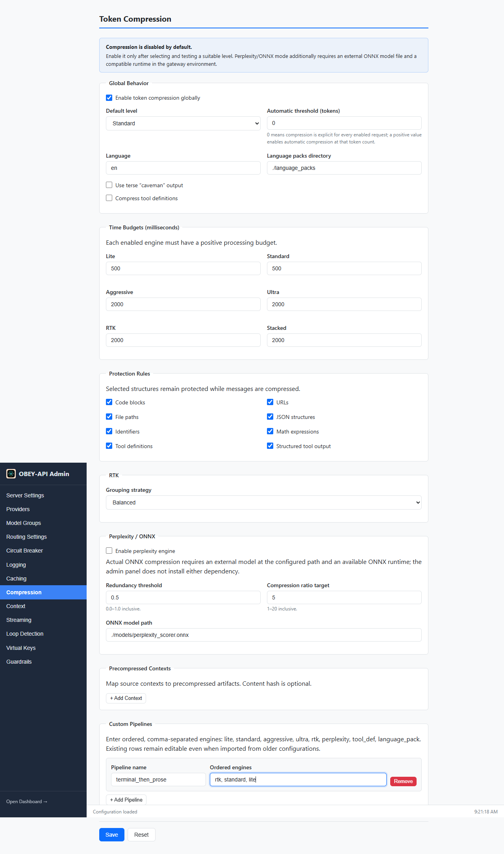Open Caching settings page
Image resolution: width=504 pixels, height=854 pixels.
[43, 579]
